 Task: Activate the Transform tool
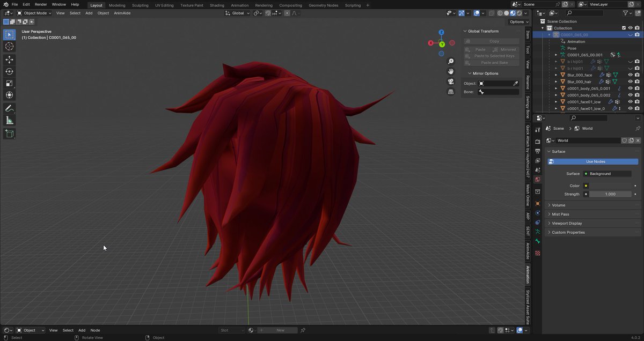click(x=9, y=95)
